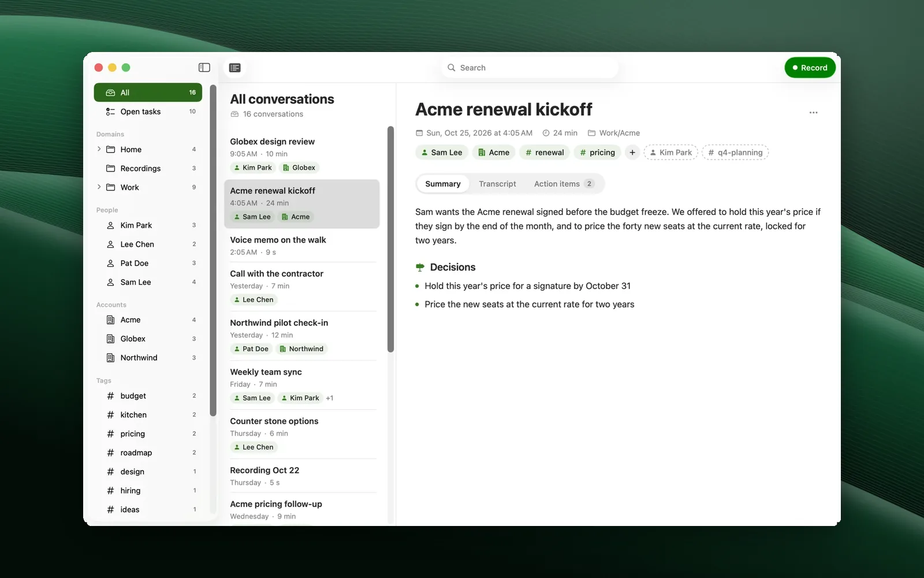
Task: Click the +1 participants indicator
Action: point(330,398)
